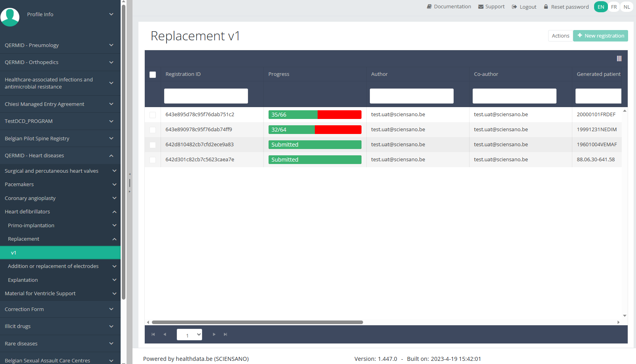Expand the Pacemakers sidebar section
The height and width of the screenshot is (364, 636).
tap(60, 185)
